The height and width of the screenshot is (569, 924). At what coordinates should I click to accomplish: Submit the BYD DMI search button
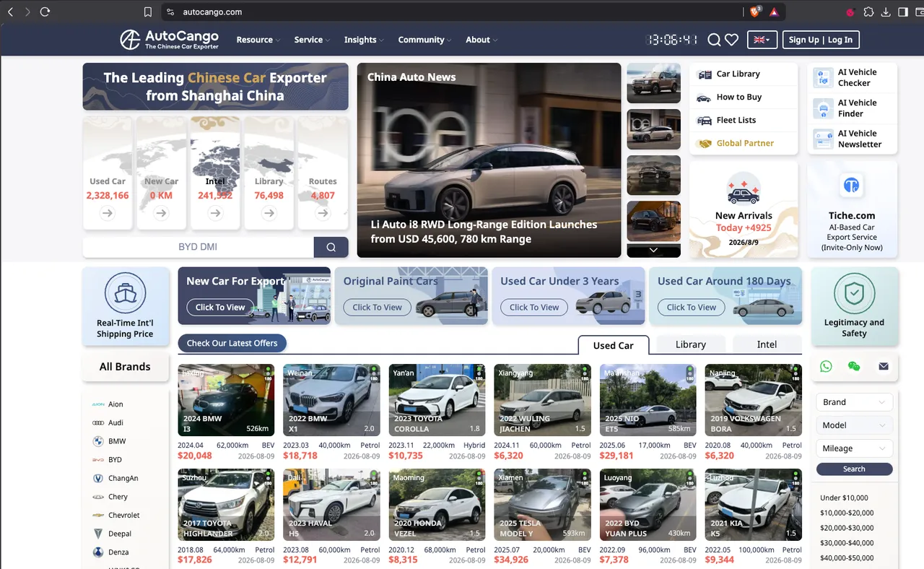pyautogui.click(x=331, y=247)
